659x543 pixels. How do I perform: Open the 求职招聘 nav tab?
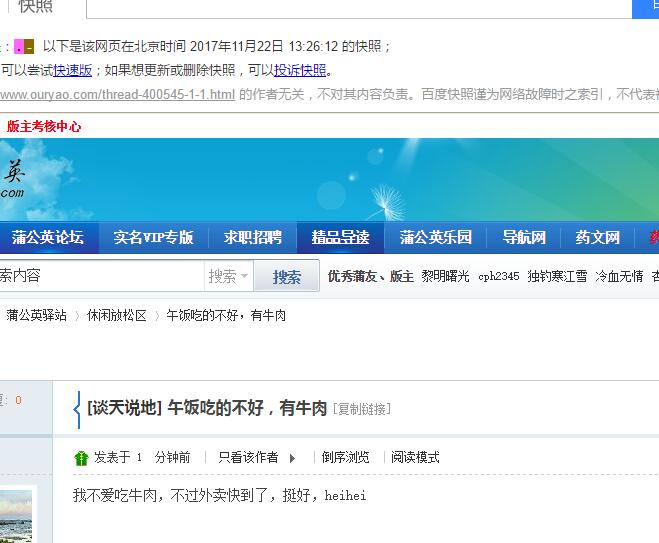(x=253, y=237)
